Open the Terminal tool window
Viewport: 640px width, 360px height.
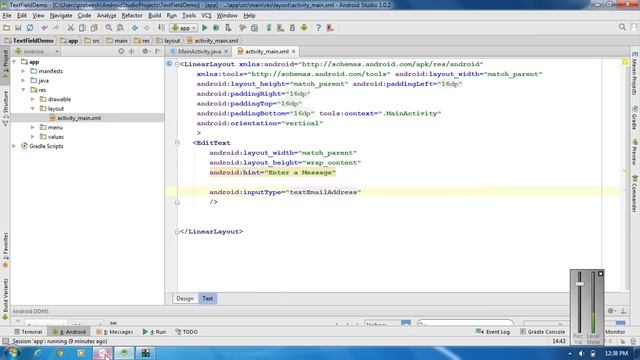point(28,332)
